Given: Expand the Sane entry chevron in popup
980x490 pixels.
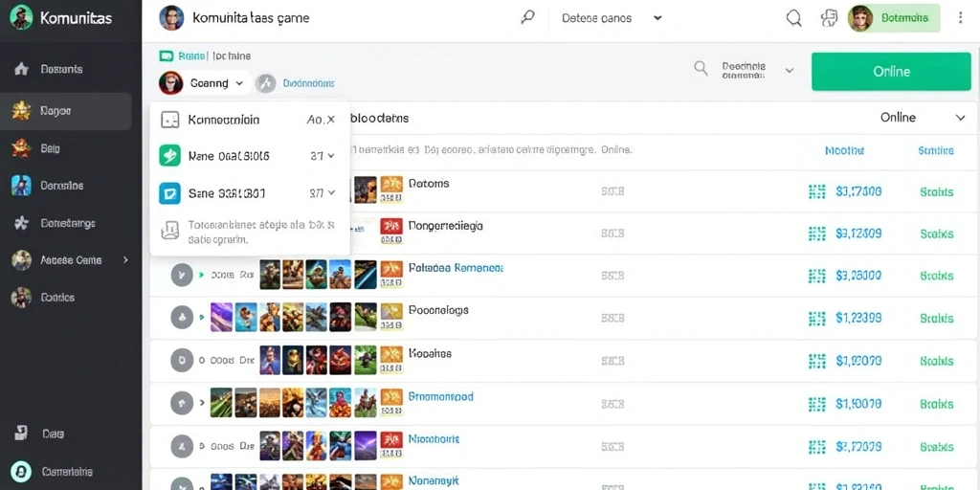Looking at the screenshot, I should click(x=331, y=193).
